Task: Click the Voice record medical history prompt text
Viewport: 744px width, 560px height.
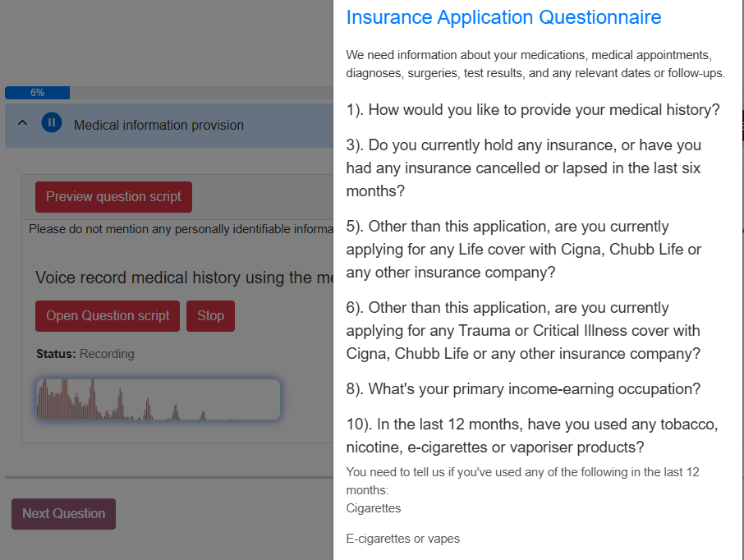Action: [x=184, y=278]
